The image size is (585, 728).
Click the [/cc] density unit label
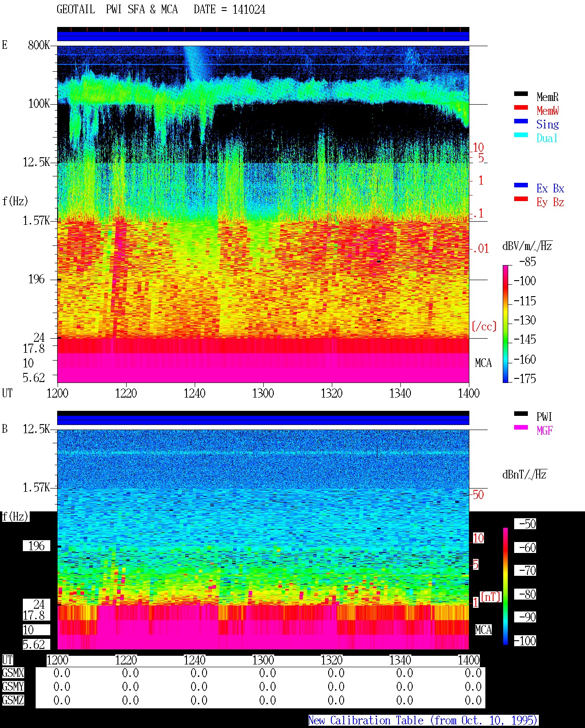coord(484,326)
